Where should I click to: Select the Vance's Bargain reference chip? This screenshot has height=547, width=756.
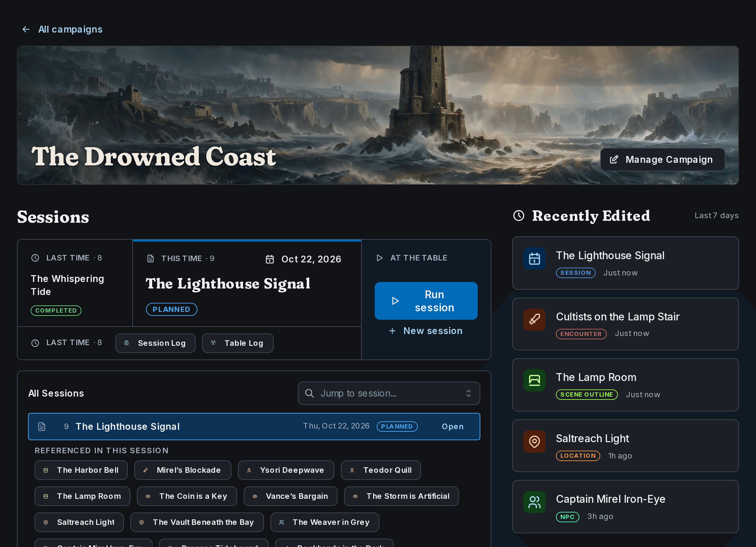point(290,496)
